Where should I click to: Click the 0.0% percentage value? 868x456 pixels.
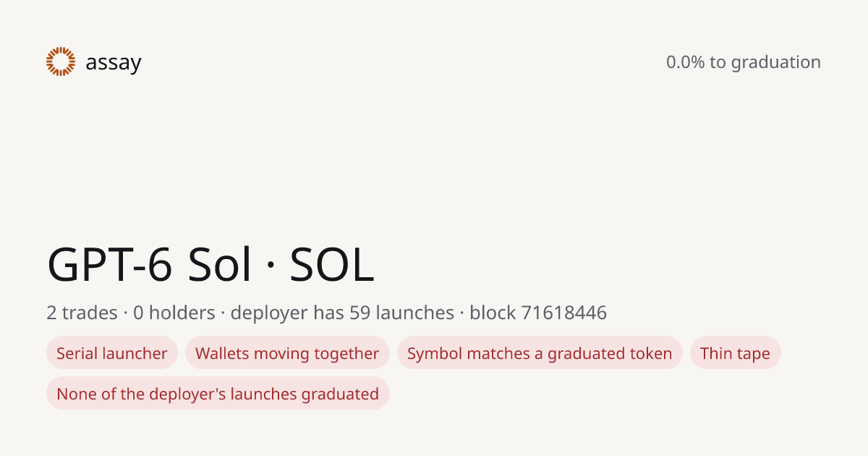686,62
